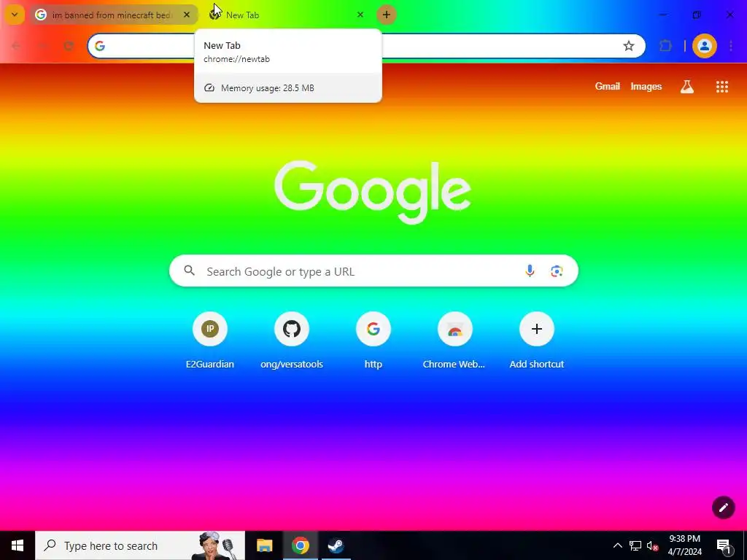Start voice search with the microphone
Viewport: 747px width, 560px height.
(530, 271)
